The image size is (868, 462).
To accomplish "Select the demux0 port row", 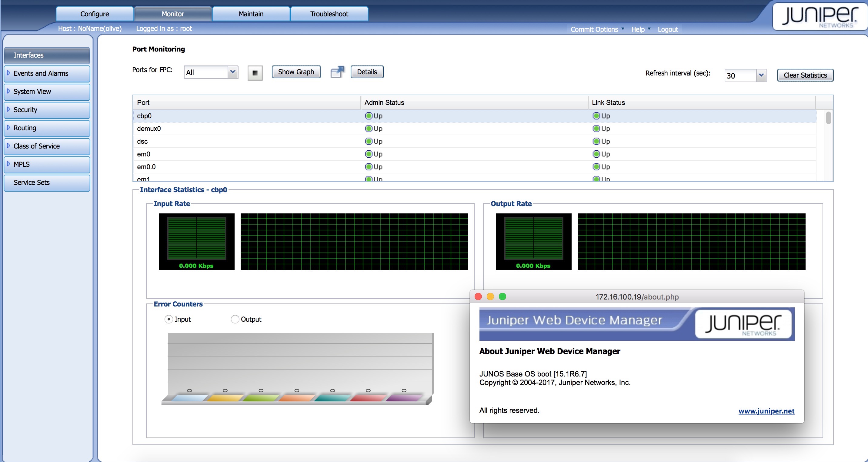I will [474, 129].
